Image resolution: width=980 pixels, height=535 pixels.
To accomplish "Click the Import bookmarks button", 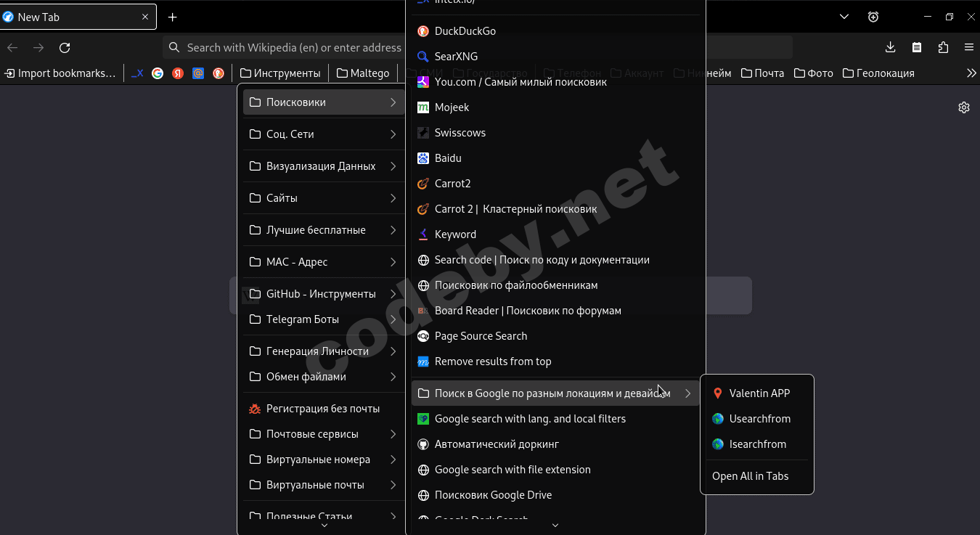I will pos(60,73).
